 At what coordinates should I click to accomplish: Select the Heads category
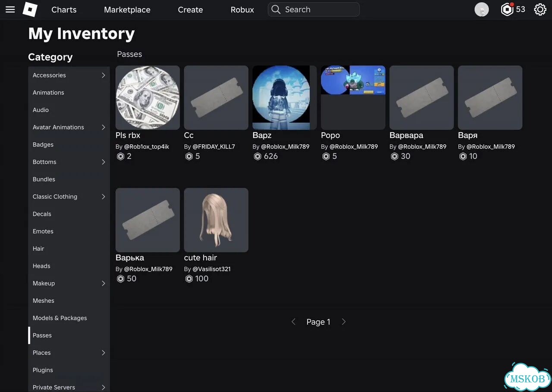tap(69, 266)
